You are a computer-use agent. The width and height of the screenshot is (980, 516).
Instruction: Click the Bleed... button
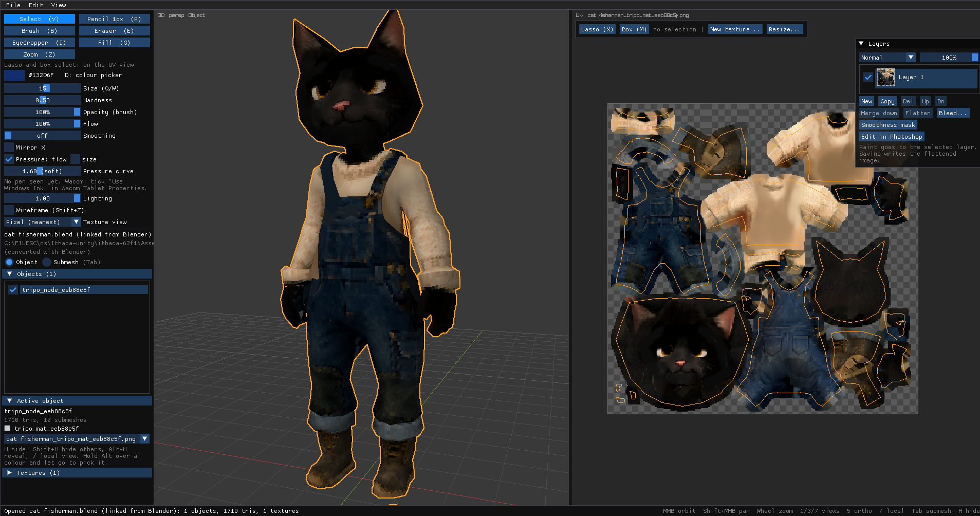[953, 113]
